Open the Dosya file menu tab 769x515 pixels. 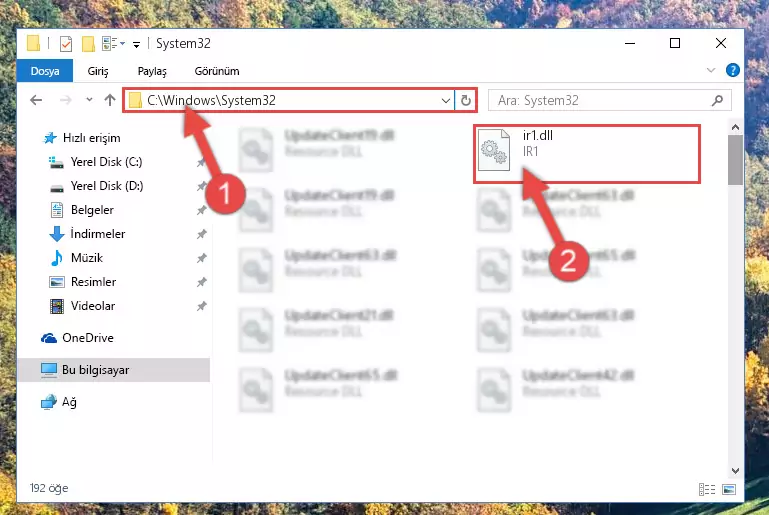click(45, 71)
